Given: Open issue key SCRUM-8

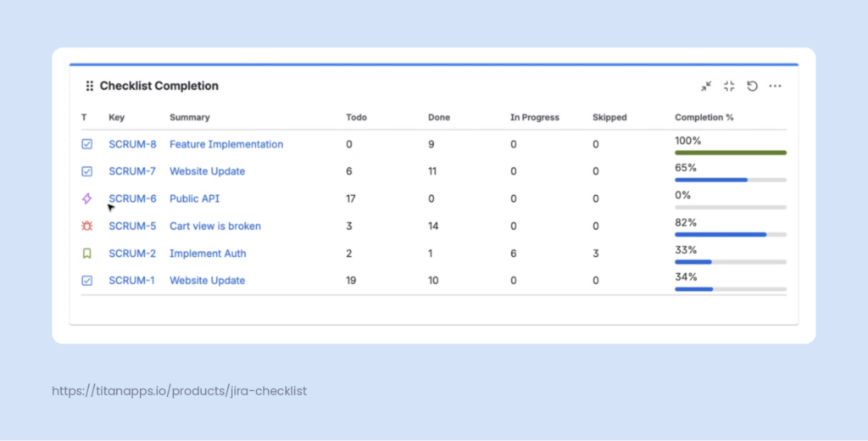Looking at the screenshot, I should coord(132,144).
